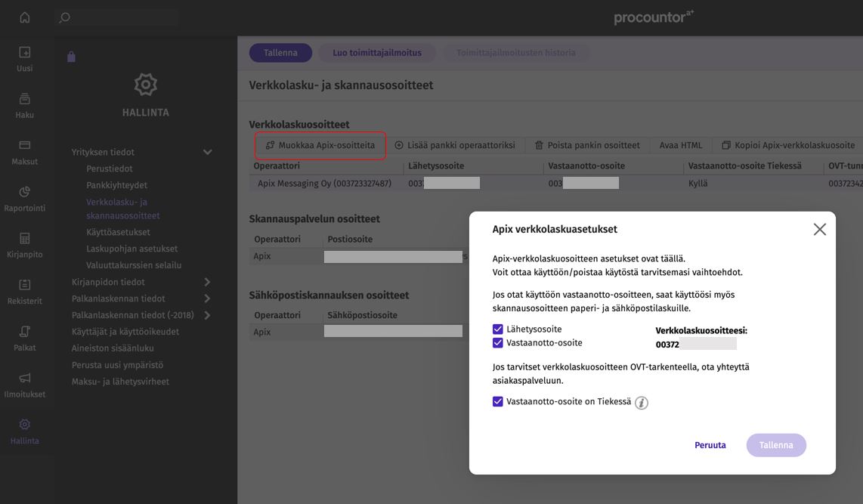
Task: Open the Maksut payments icon
Action: 25,145
